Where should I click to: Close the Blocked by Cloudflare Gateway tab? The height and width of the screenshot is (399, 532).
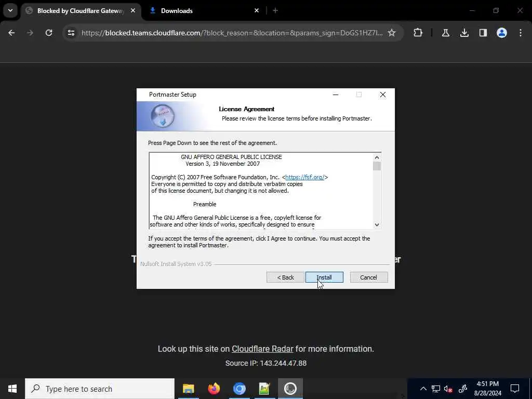point(133,10)
